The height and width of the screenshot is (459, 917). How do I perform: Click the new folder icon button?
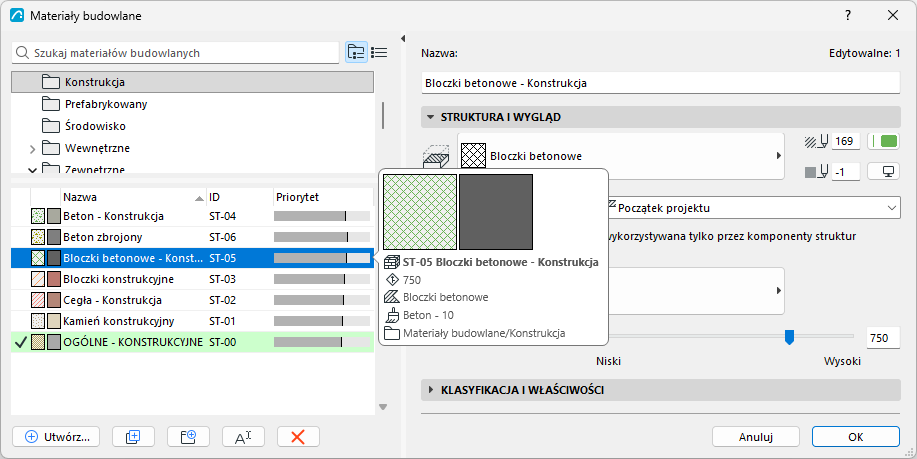188,436
